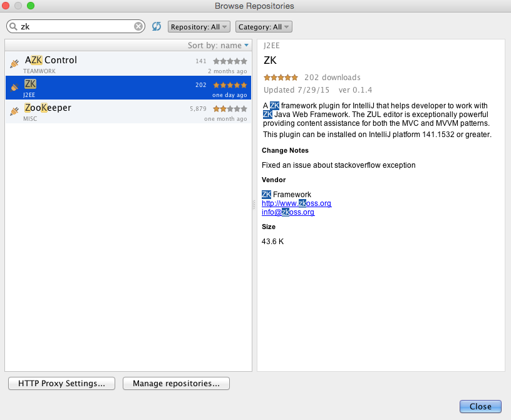
Task: Click the J2EE label in ZK row
Action: (29, 95)
